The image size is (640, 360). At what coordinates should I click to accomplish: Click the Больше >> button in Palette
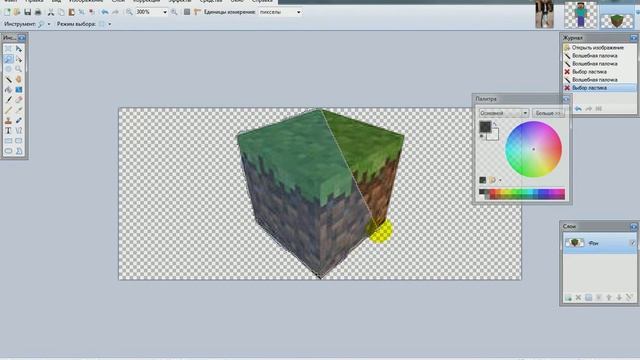tap(548, 113)
